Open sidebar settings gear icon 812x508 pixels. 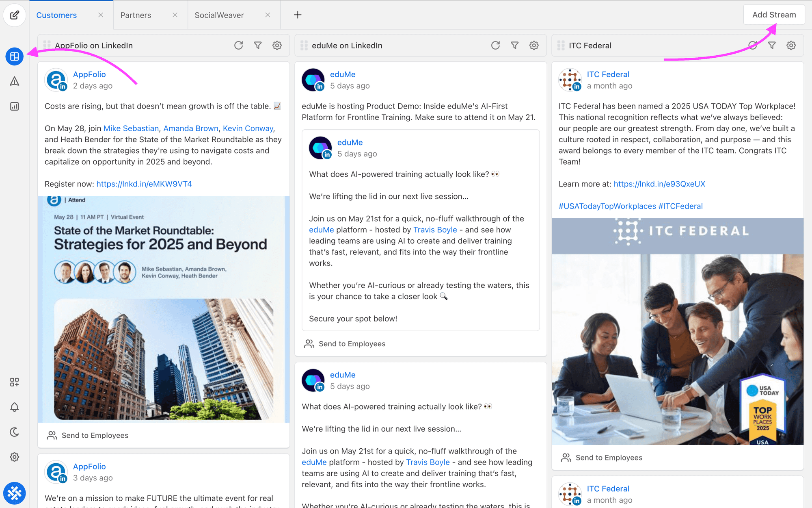point(15,457)
